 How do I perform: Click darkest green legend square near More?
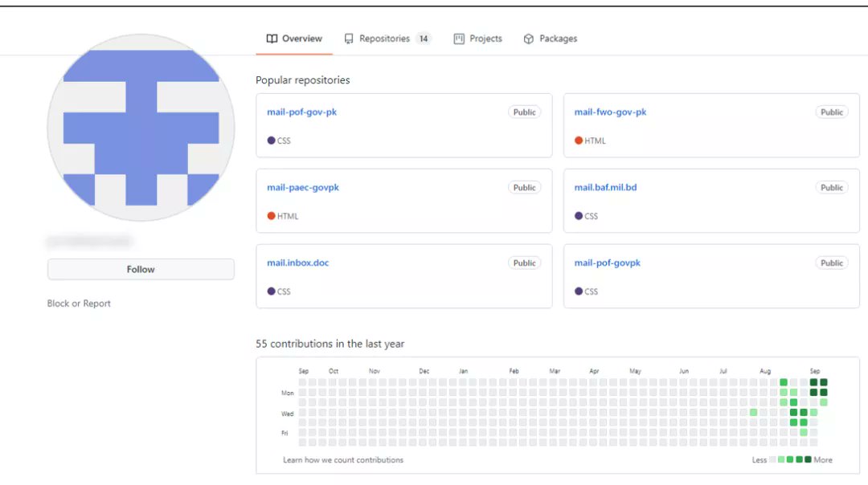(808, 459)
